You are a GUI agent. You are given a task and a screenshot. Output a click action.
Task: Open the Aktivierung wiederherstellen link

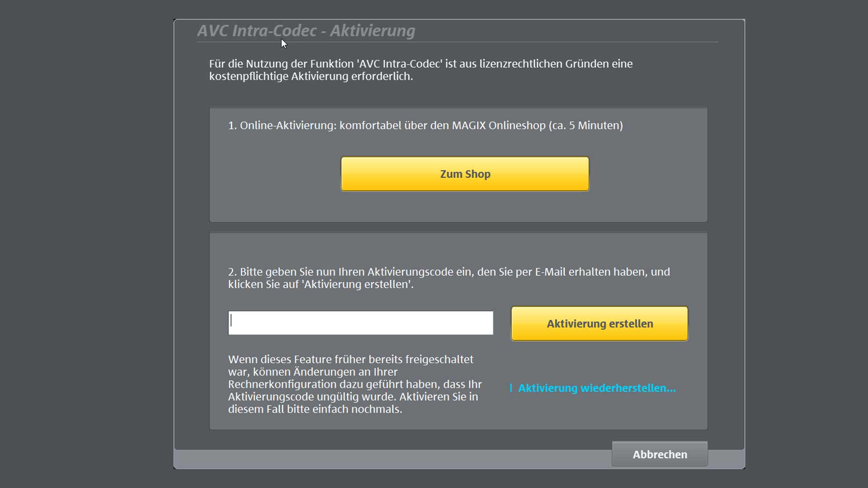(597, 388)
